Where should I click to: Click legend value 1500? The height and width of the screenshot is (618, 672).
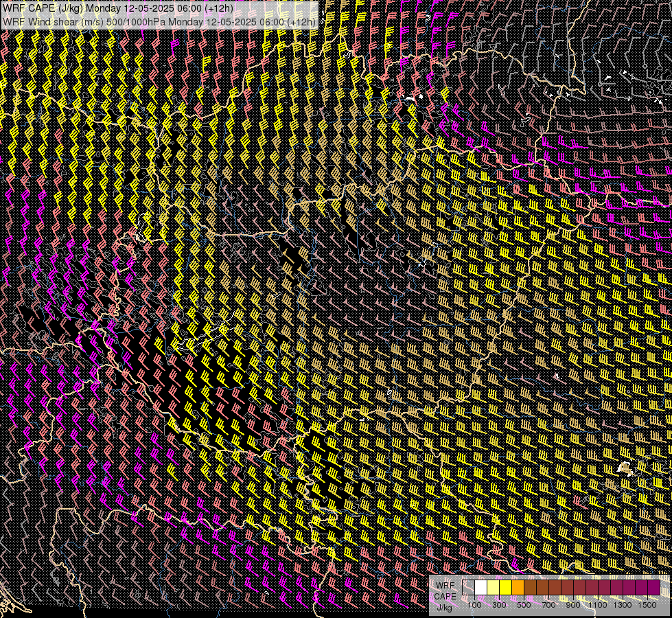coord(647,605)
